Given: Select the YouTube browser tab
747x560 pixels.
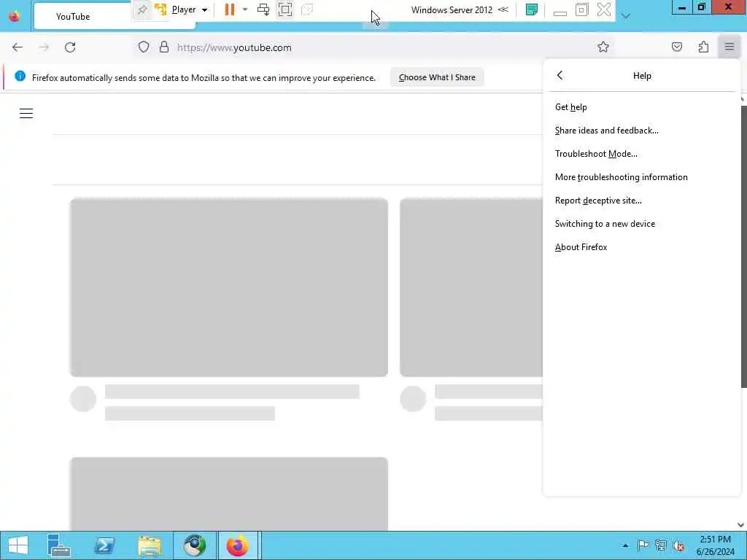Looking at the screenshot, I should pos(83,17).
